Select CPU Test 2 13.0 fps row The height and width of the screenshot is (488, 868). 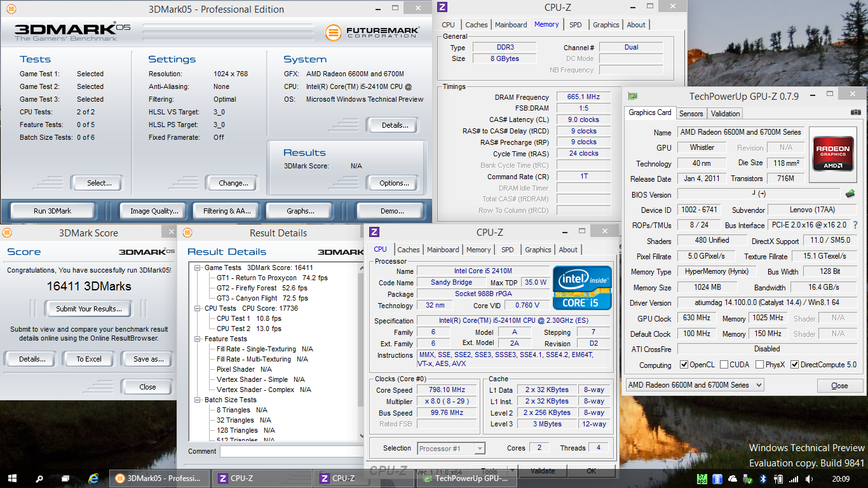pos(248,329)
